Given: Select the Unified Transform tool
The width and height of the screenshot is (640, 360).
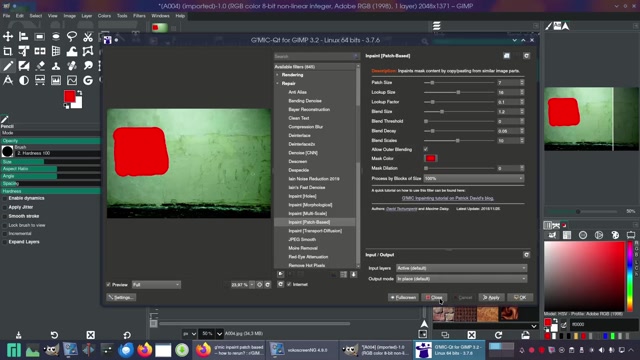Looking at the screenshot, I should coord(24,51).
